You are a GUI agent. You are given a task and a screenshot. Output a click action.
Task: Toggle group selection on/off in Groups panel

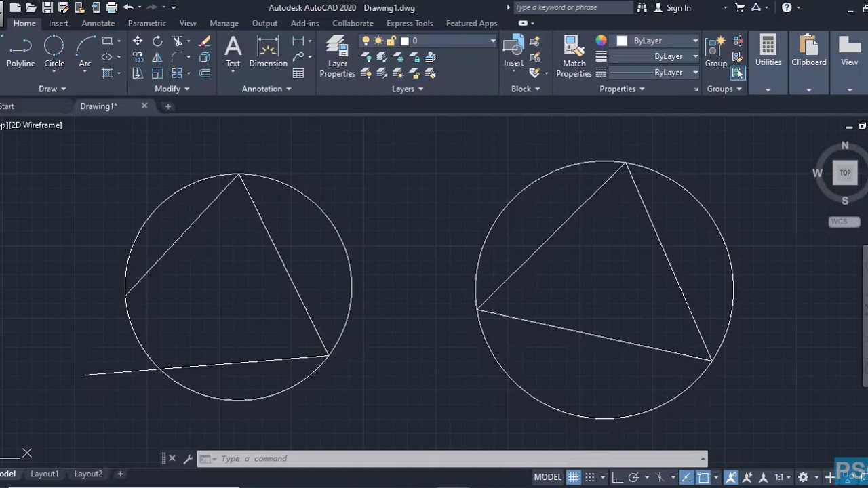(738, 73)
